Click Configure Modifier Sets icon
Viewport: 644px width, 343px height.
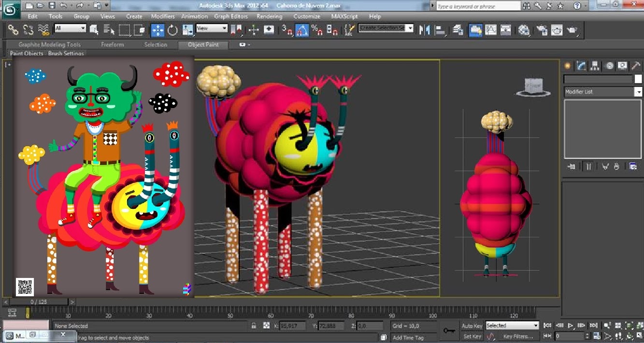tap(633, 166)
